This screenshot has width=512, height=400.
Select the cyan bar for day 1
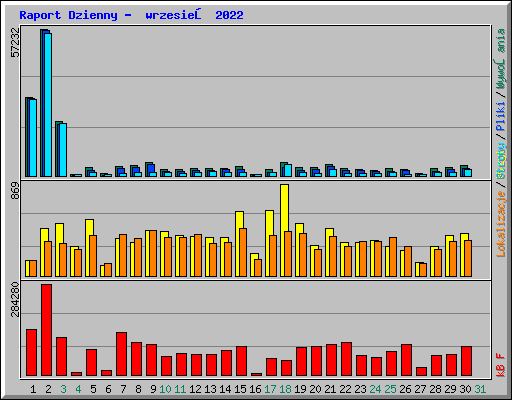click(33, 138)
